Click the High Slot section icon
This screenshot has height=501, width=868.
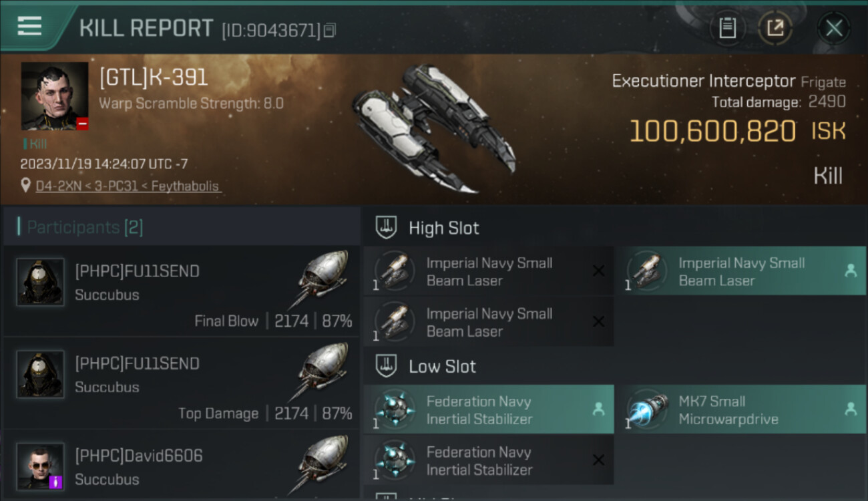point(387,228)
